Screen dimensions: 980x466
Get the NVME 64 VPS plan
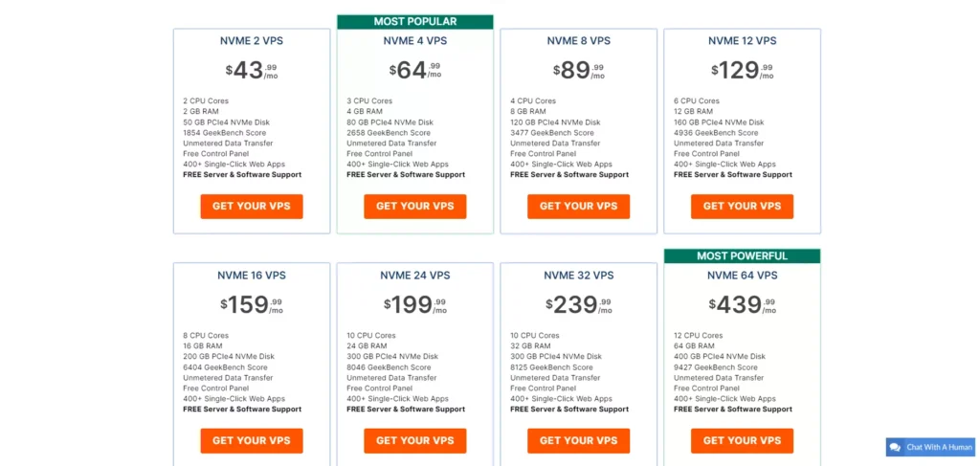coord(742,440)
